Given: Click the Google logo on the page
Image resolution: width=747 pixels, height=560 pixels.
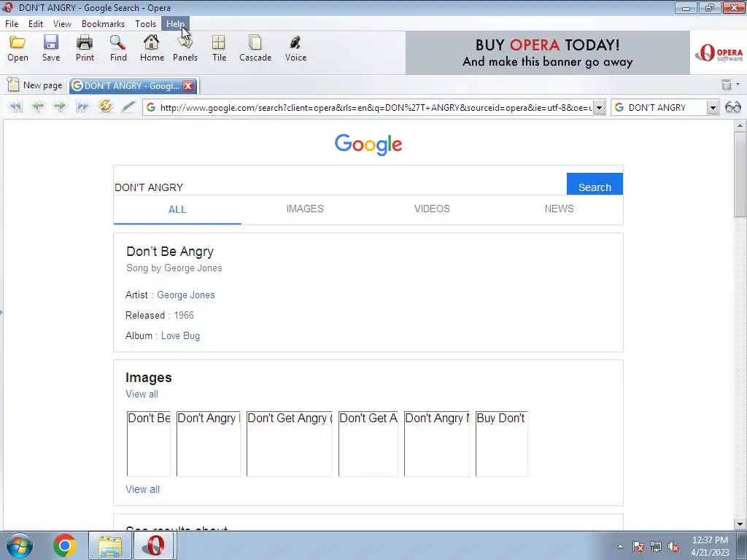Looking at the screenshot, I should (x=368, y=144).
